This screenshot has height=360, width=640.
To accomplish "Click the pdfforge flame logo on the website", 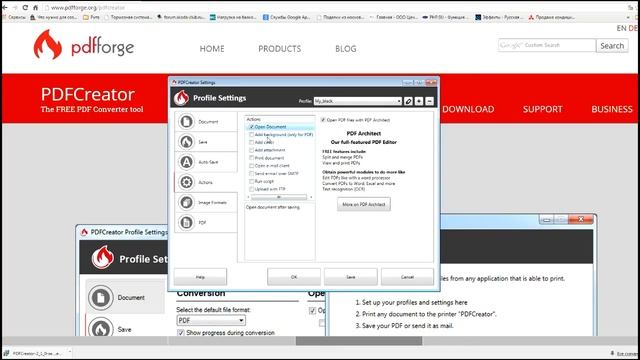I will tap(48, 44).
